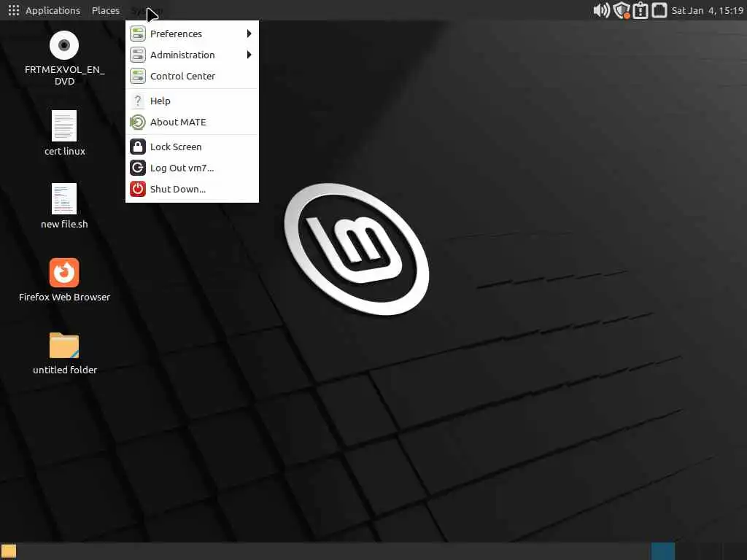Open the volume speaker tray icon

pyautogui.click(x=601, y=10)
